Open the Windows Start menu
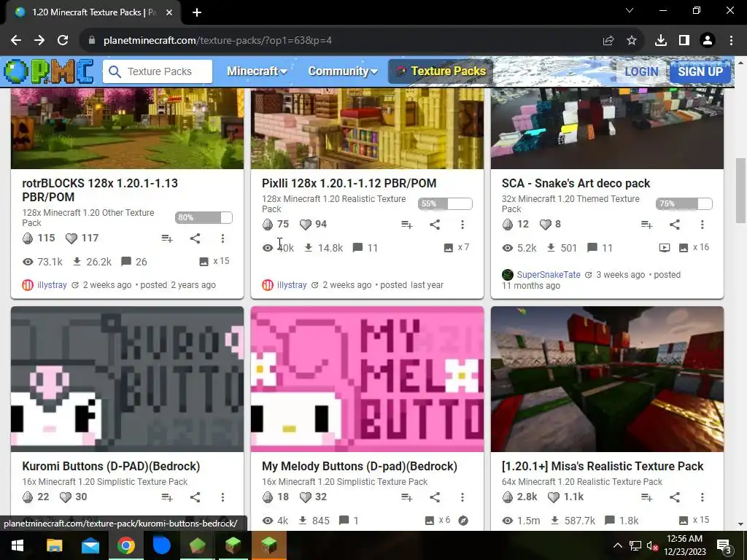This screenshot has width=747, height=560. click(18, 545)
